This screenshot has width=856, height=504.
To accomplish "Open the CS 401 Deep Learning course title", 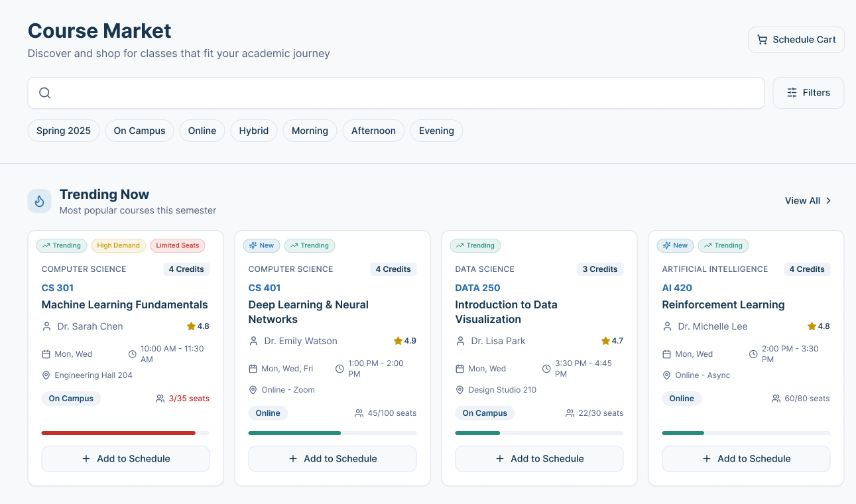I will (308, 311).
